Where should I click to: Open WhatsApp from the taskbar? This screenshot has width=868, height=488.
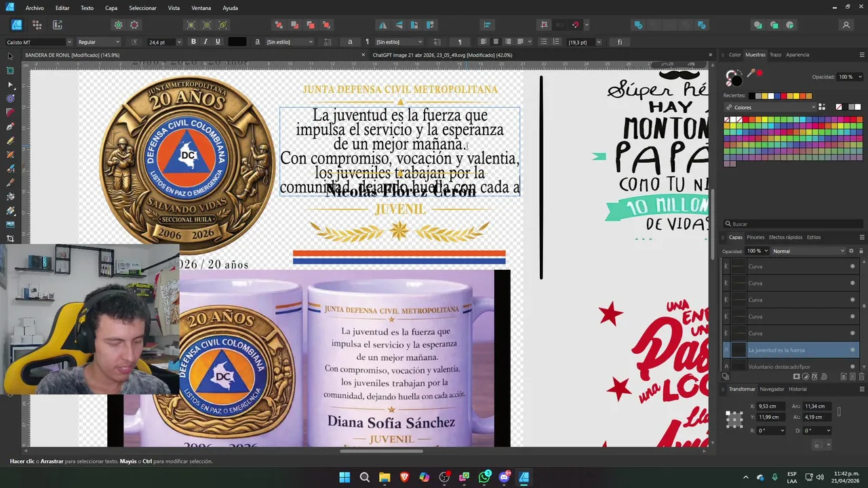(484, 477)
